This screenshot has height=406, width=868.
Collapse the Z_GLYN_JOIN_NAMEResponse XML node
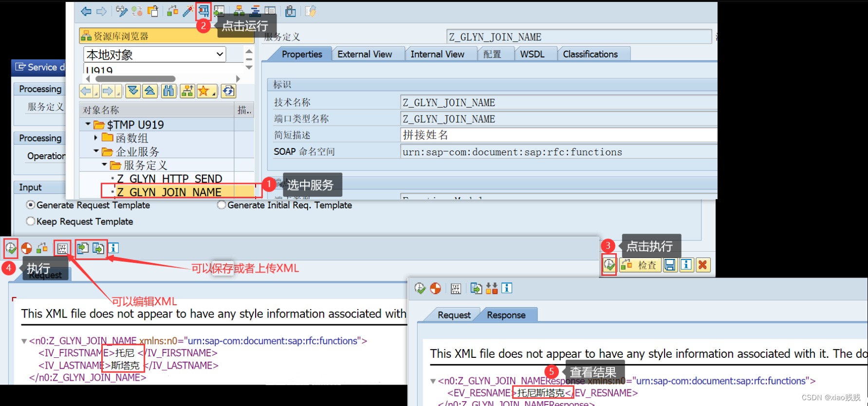click(x=433, y=381)
